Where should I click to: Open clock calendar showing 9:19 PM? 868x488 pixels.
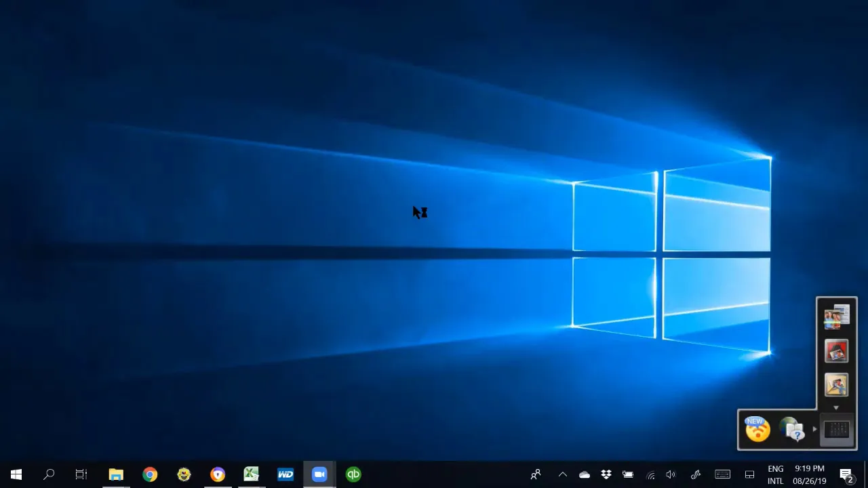pyautogui.click(x=810, y=474)
